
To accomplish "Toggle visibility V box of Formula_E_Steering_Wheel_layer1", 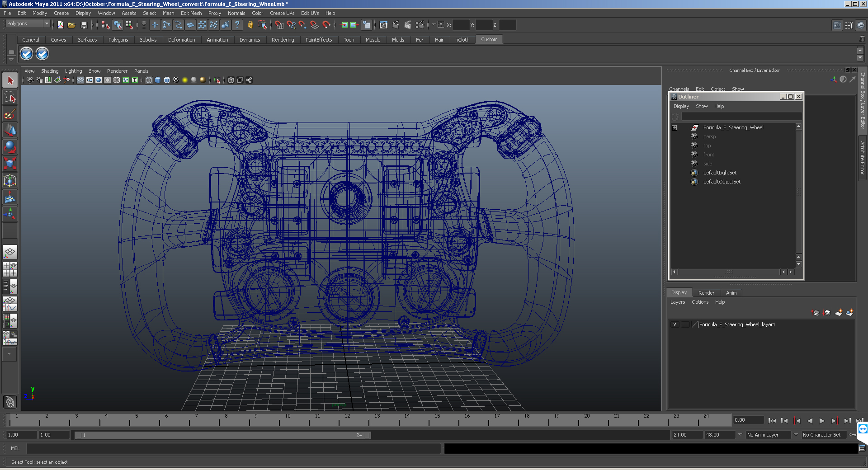I will pos(675,324).
